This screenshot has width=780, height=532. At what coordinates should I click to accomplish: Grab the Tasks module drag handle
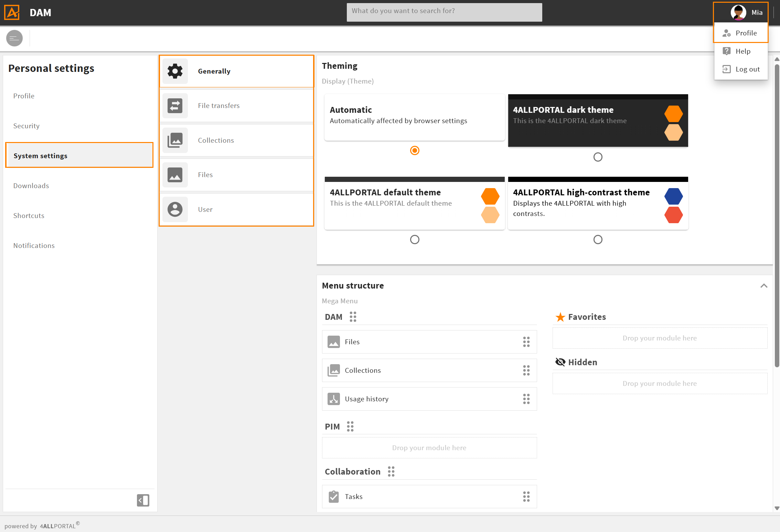(x=526, y=497)
